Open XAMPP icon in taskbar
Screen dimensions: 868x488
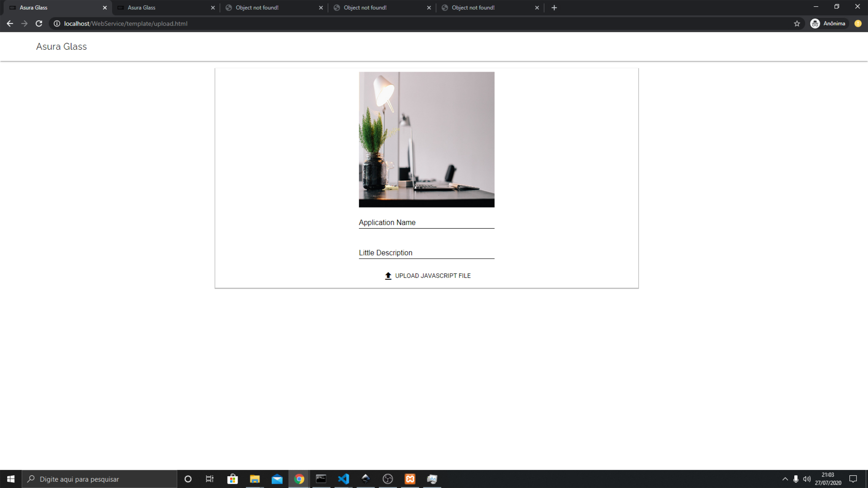coord(410,479)
